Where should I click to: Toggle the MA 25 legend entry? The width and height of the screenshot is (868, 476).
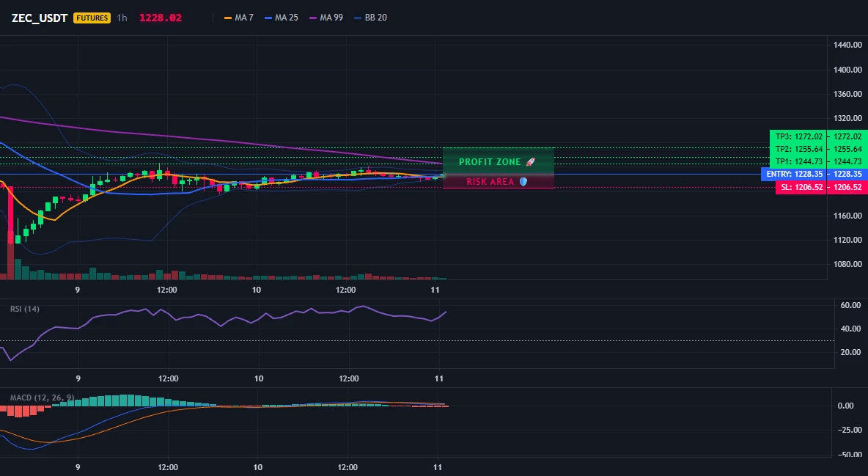pos(282,18)
